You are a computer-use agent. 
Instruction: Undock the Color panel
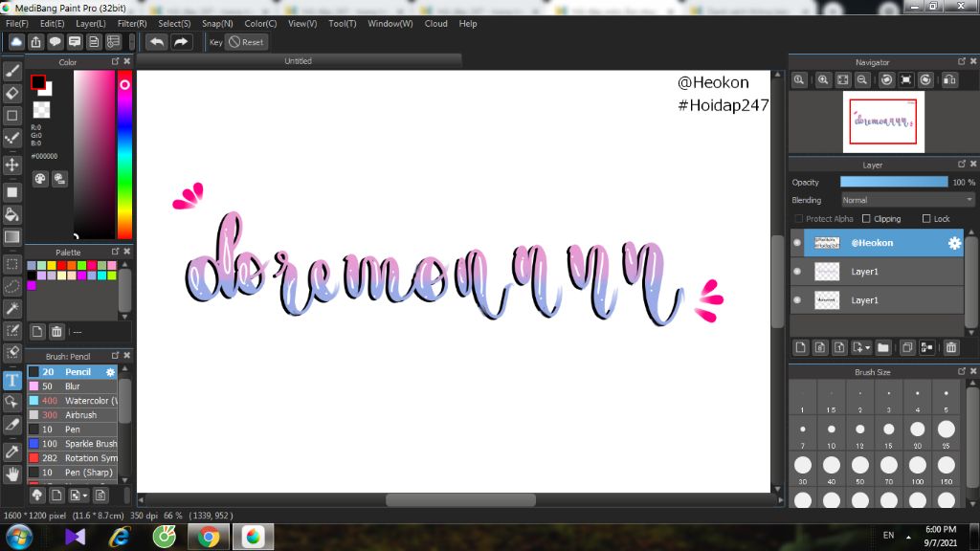[115, 61]
